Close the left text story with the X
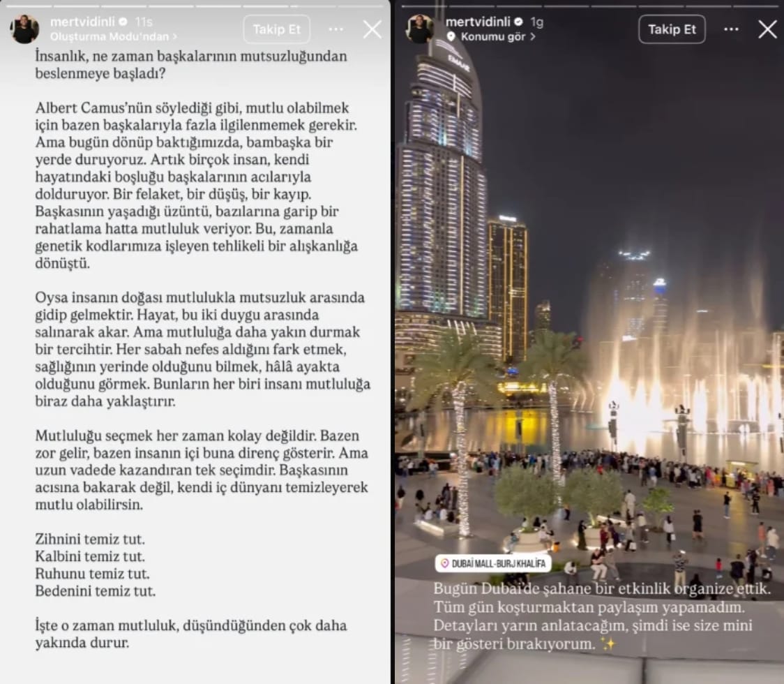The image size is (784, 684). (x=372, y=29)
